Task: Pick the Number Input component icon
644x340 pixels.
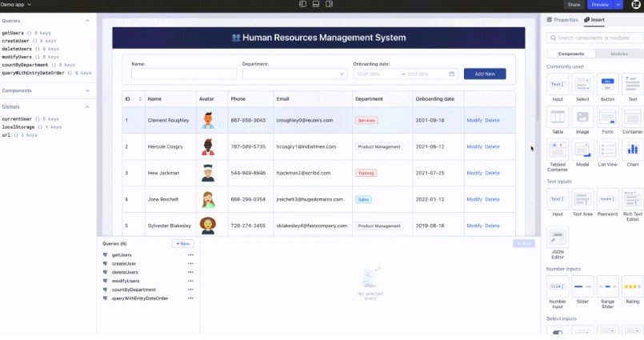Action: coord(558,286)
